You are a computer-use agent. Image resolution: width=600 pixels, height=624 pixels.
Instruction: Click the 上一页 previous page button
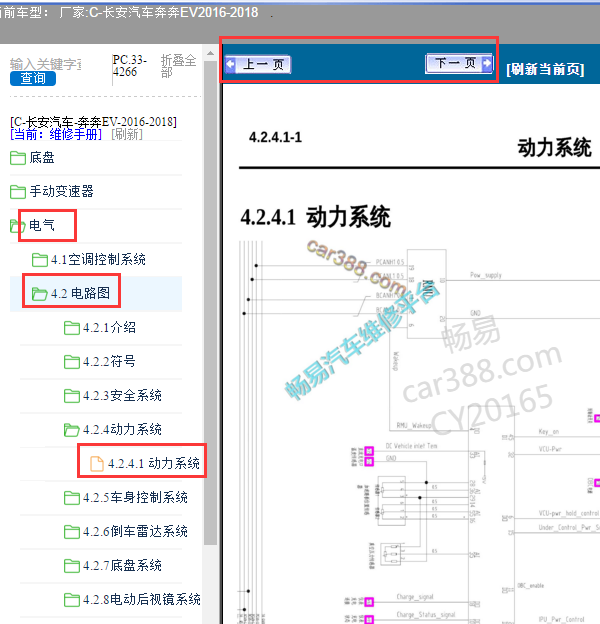tap(258, 64)
